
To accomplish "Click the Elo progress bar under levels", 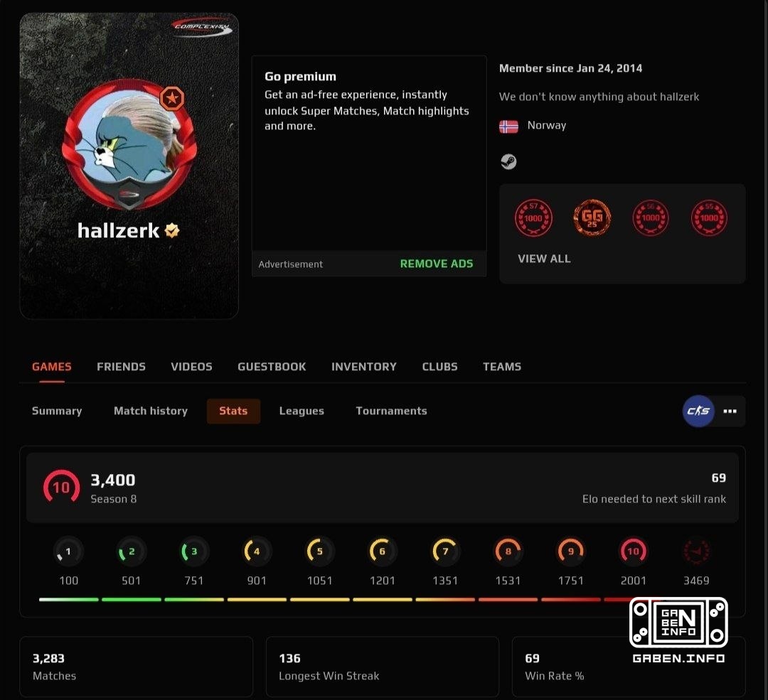I will pos(350,599).
